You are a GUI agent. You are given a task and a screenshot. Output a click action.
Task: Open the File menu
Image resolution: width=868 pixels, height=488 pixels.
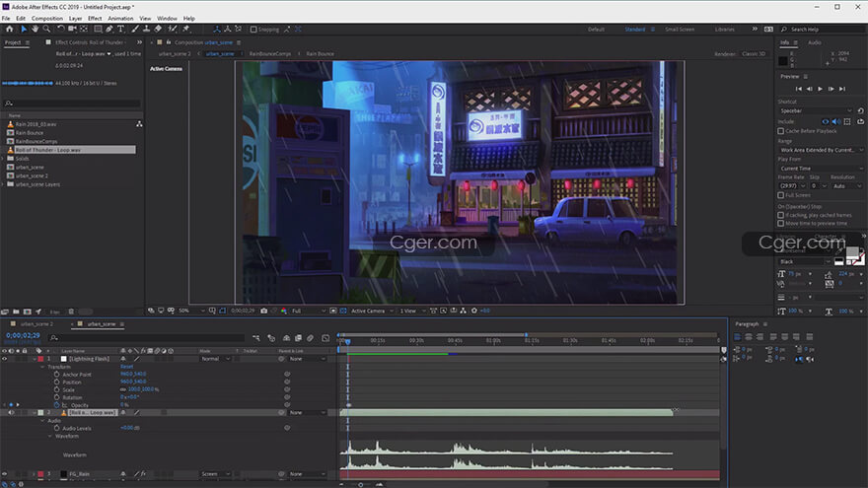pyautogui.click(x=6, y=19)
